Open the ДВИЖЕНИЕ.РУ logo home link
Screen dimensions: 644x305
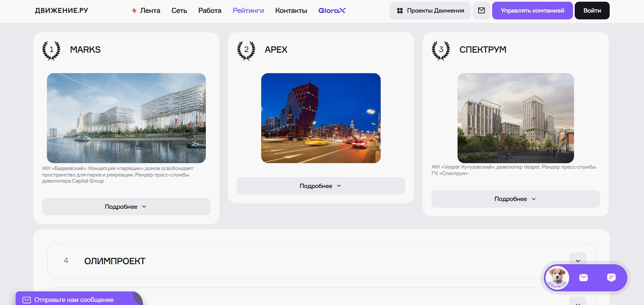point(61,11)
